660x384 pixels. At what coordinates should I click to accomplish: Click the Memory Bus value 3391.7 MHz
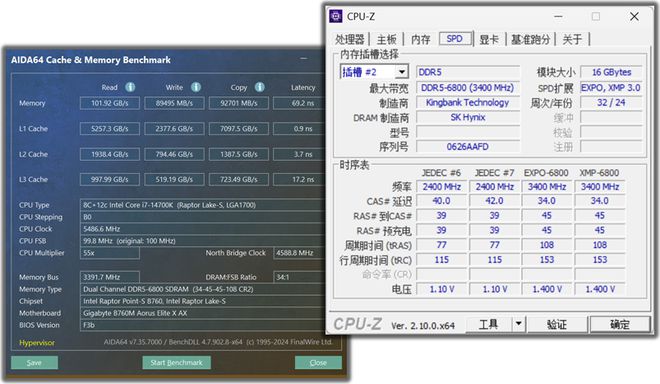tap(110, 277)
